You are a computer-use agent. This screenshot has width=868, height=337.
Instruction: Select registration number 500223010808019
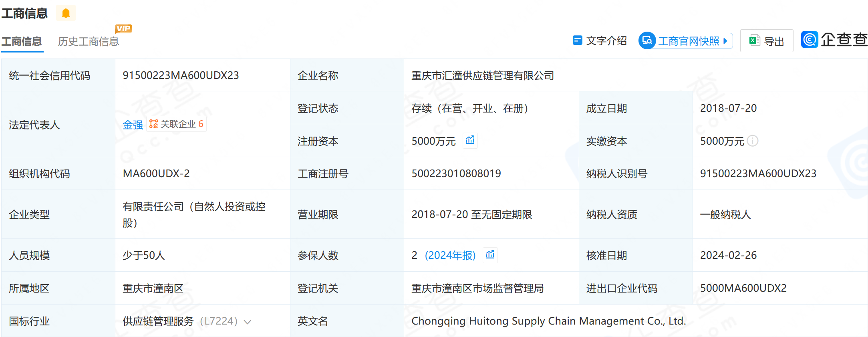tap(456, 174)
